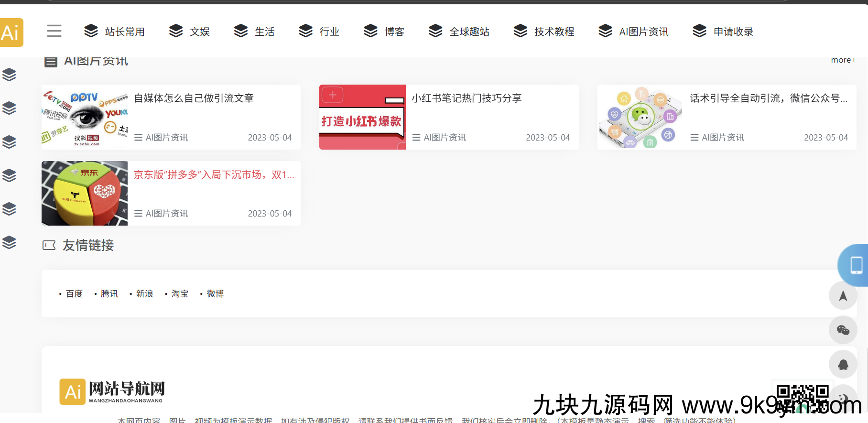Click the more+ link

(x=844, y=60)
